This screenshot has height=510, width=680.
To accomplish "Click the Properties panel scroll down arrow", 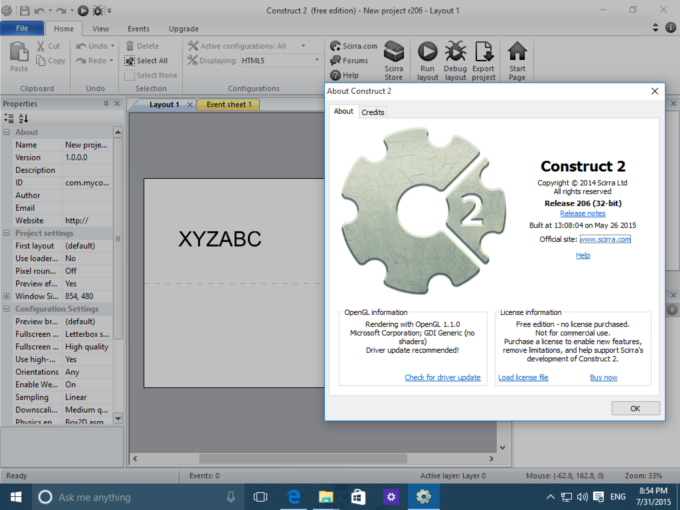I will (118, 418).
